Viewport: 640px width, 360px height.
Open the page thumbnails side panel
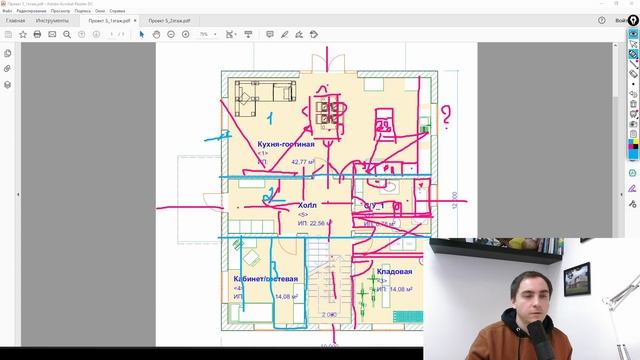tap(7, 53)
